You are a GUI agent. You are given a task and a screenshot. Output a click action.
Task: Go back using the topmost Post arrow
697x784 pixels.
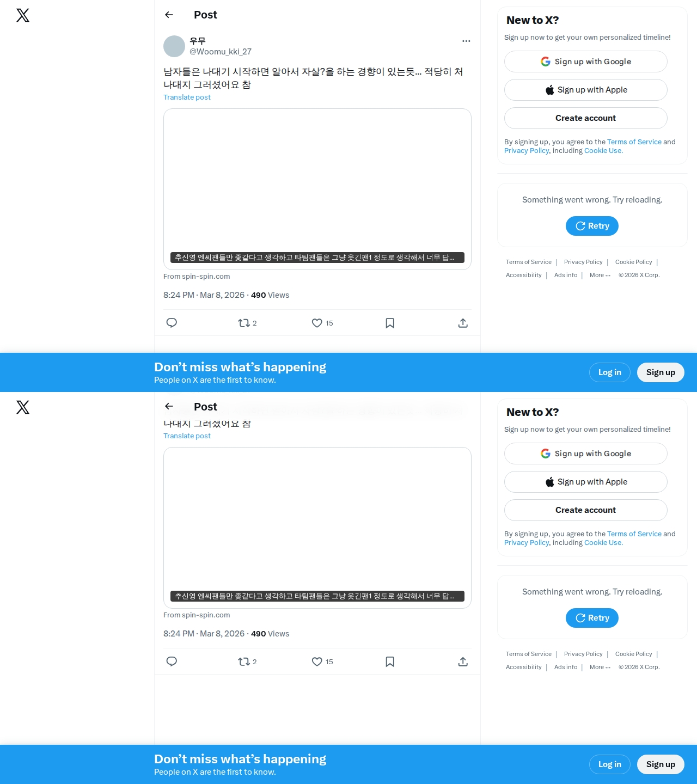point(169,15)
